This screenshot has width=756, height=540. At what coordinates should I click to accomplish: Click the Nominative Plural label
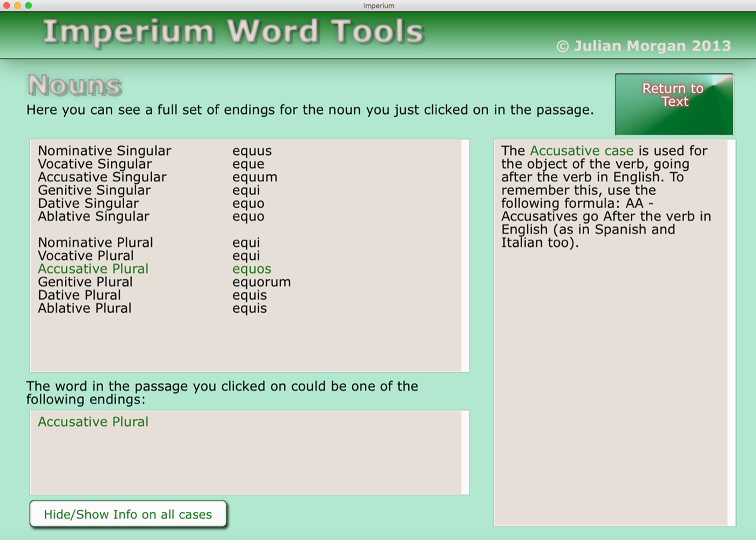95,242
